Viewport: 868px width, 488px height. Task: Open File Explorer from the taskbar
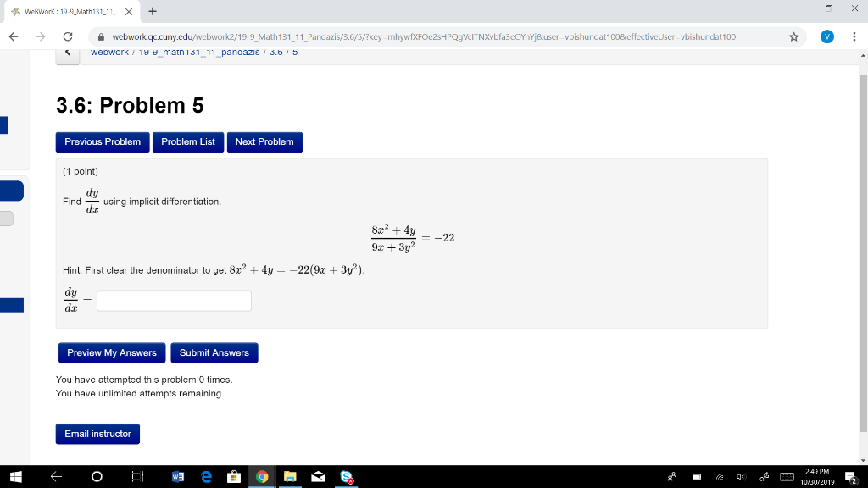coord(289,477)
